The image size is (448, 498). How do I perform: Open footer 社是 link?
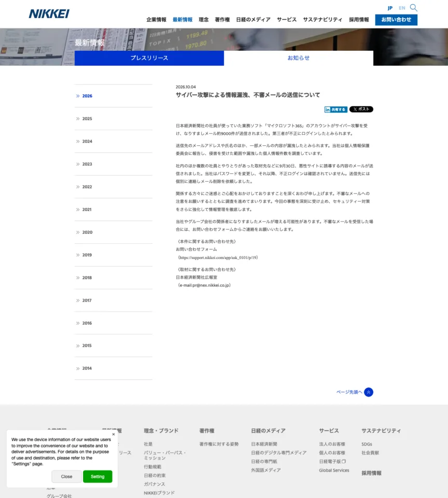pos(148,444)
